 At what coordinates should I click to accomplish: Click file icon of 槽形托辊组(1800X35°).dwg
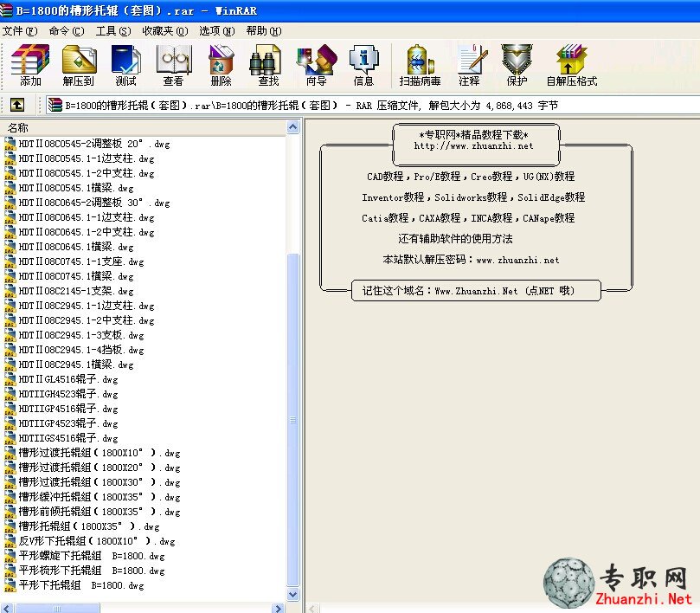10,526
